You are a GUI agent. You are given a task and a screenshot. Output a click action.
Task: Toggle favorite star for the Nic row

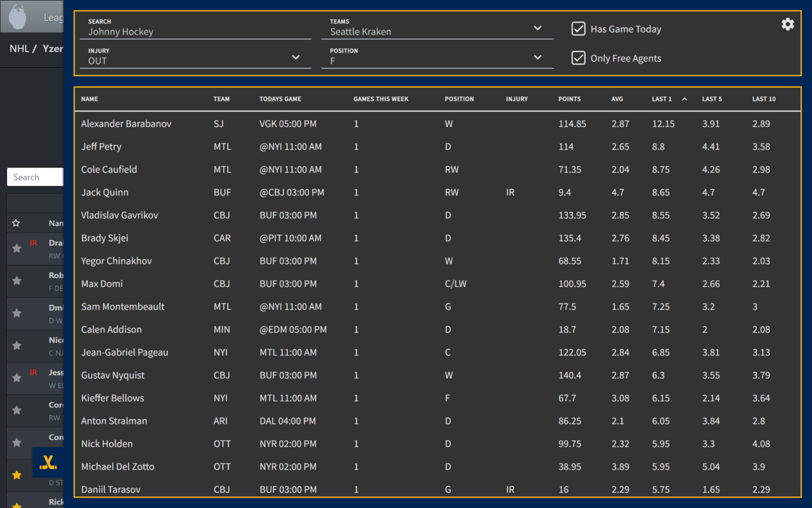click(x=17, y=345)
